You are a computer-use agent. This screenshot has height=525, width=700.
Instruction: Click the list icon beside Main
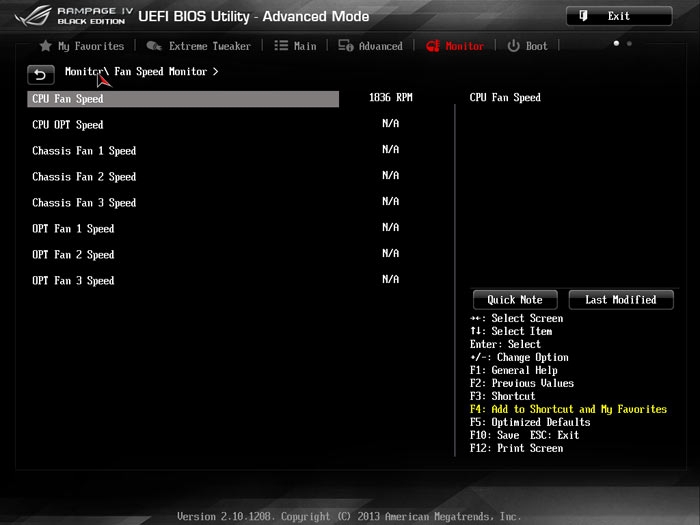coord(281,46)
